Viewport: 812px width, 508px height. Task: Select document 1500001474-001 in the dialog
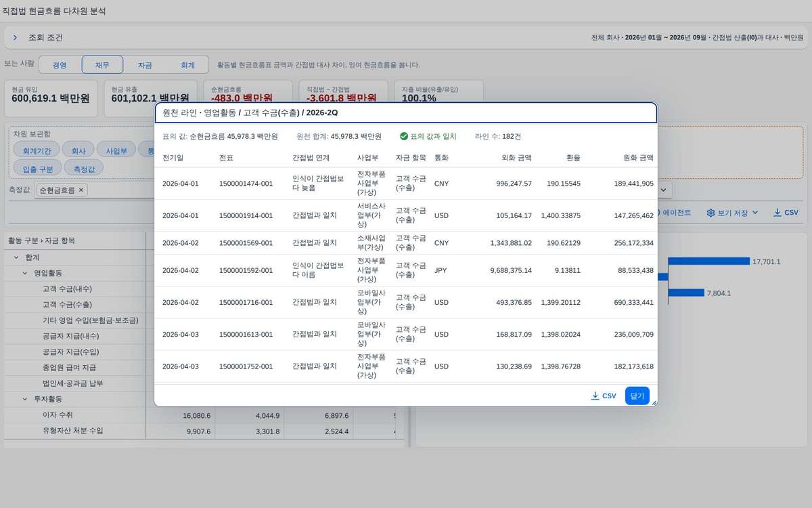coord(246,184)
